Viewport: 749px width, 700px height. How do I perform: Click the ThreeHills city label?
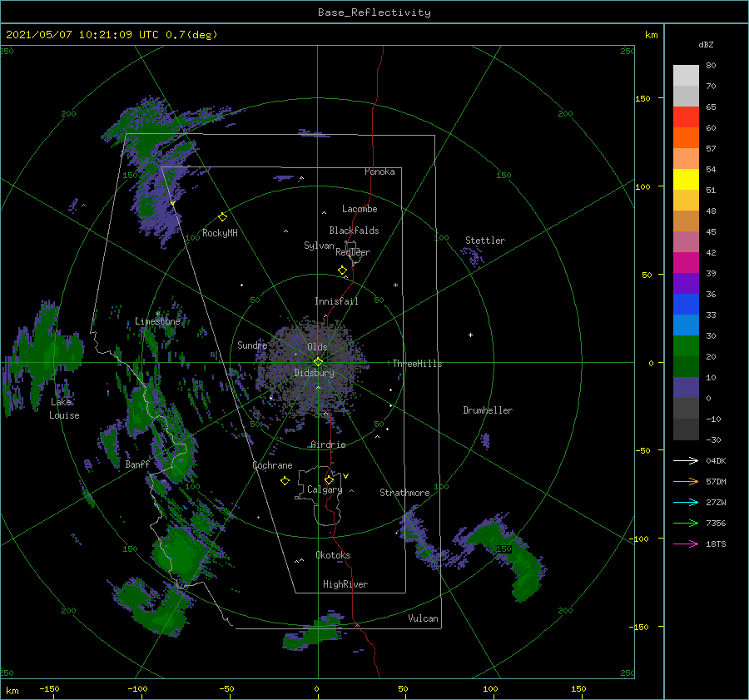(x=417, y=364)
